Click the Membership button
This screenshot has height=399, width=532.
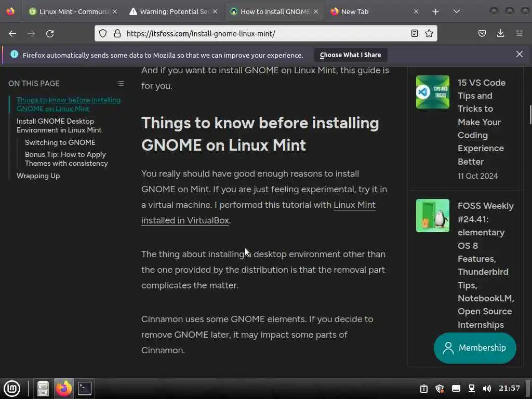point(475,348)
